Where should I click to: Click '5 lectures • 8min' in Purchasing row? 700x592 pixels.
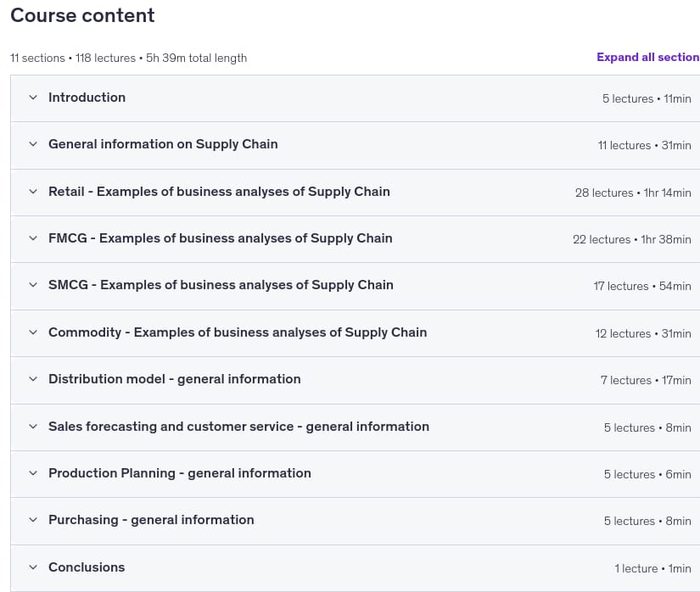647,522
